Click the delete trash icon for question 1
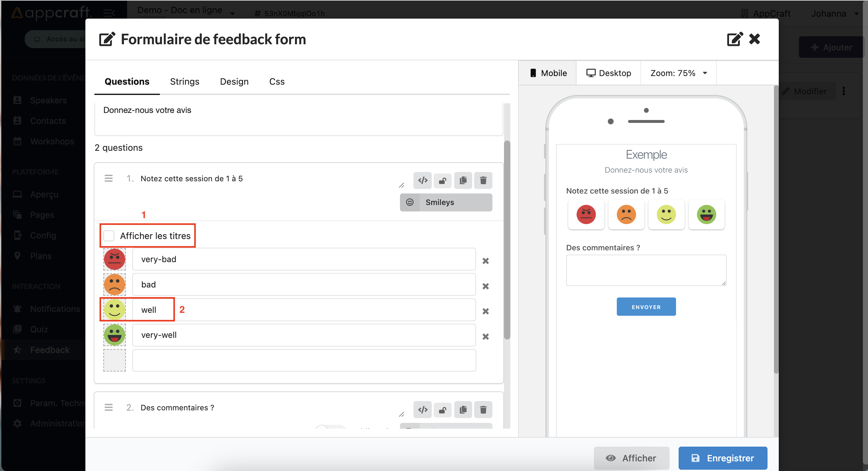The height and width of the screenshot is (471, 868). pyautogui.click(x=483, y=179)
